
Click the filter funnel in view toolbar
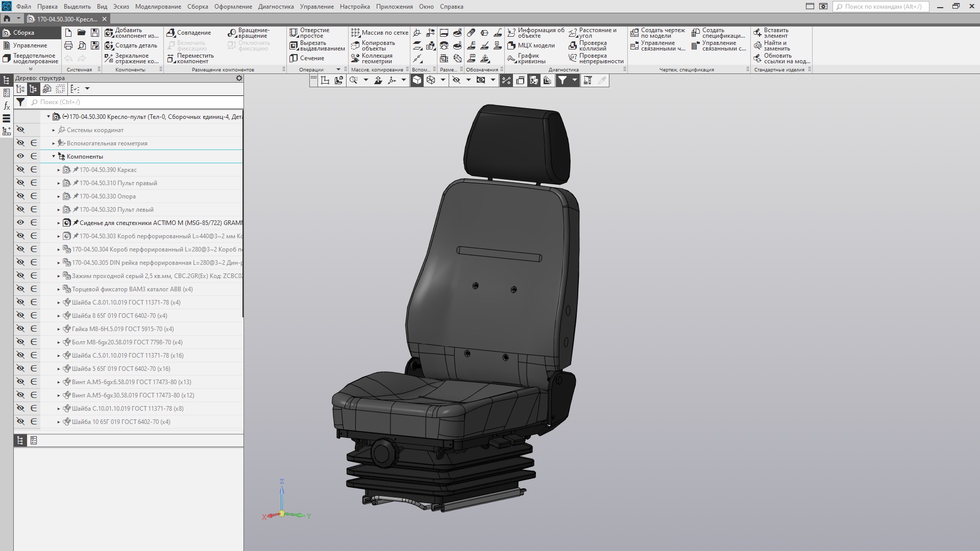(562, 80)
